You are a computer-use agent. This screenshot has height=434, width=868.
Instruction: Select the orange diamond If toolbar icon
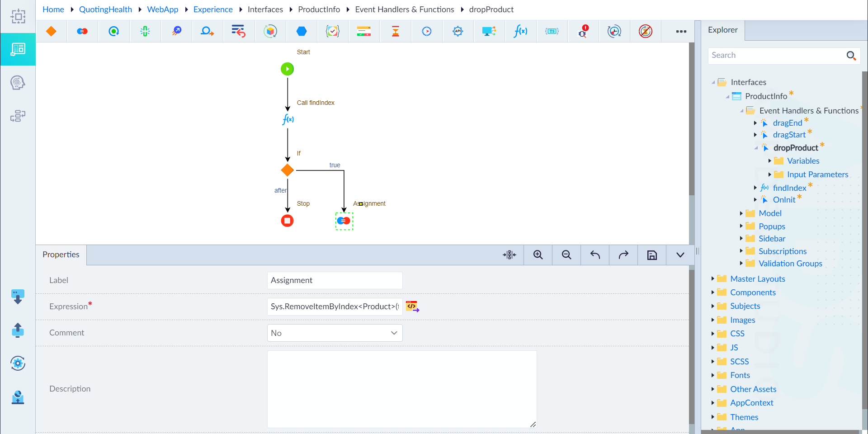(51, 31)
